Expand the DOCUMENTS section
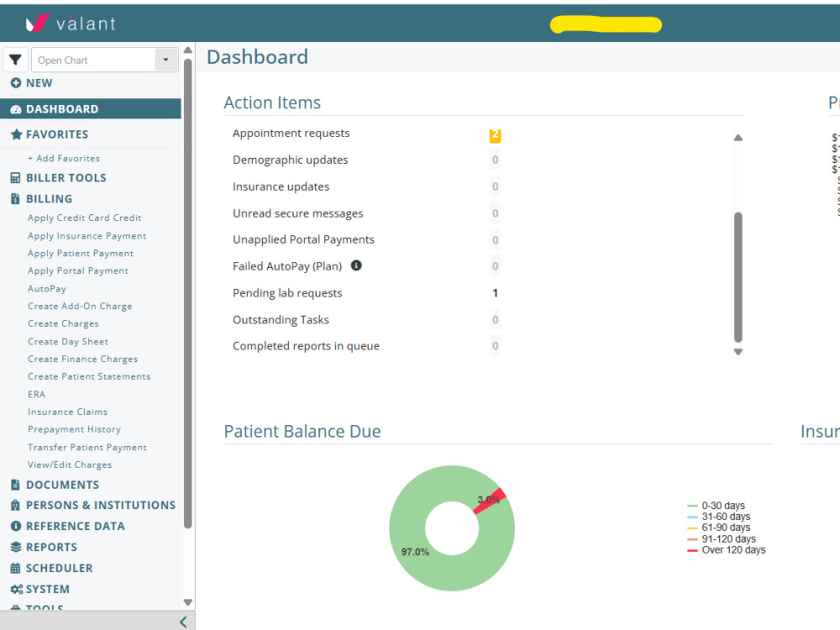The width and height of the screenshot is (840, 630). [63, 485]
